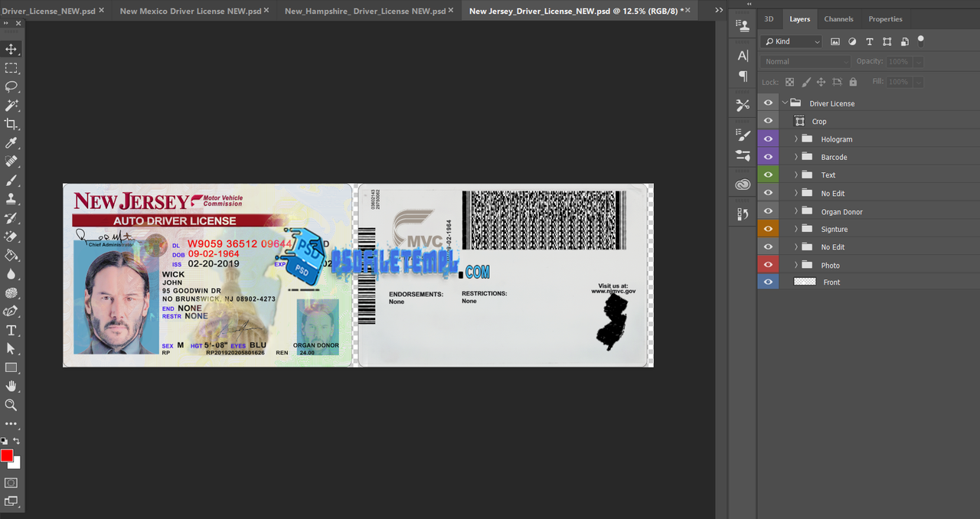980x519 pixels.
Task: Show more document tabs chevron
Action: click(718, 10)
